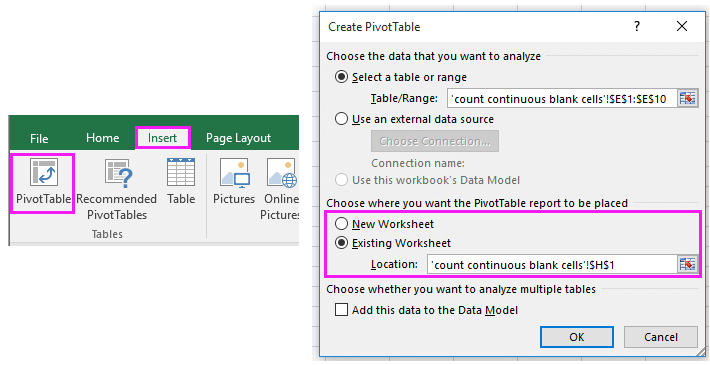Screen dimensions: 710x365
Task: Click 'Choose whether you want to analyze multiple tables'
Action: (461, 289)
